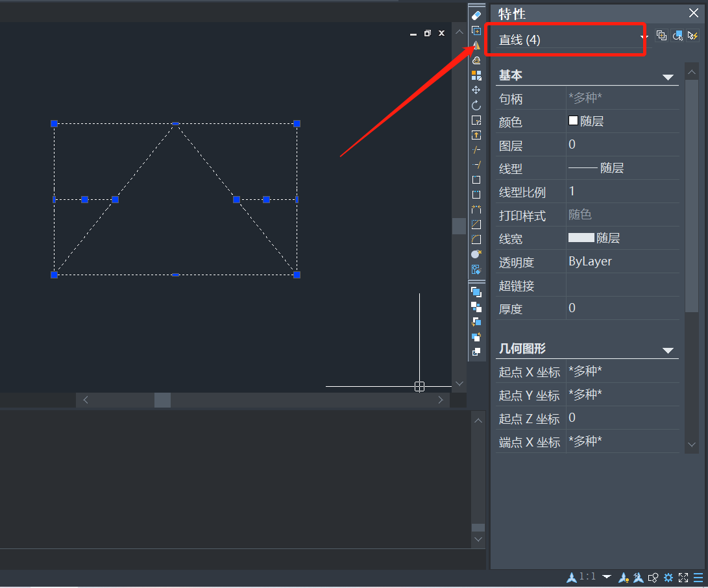Screen dimensions: 708x588
Task: Click the 透明度 ByLayer value
Action: pyautogui.click(x=622, y=262)
